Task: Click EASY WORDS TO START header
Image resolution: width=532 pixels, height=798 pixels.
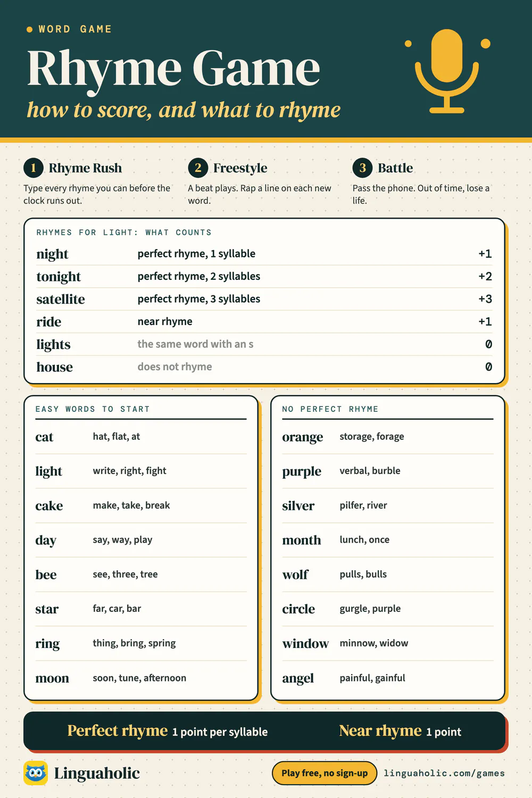Action: pyautogui.click(x=93, y=409)
